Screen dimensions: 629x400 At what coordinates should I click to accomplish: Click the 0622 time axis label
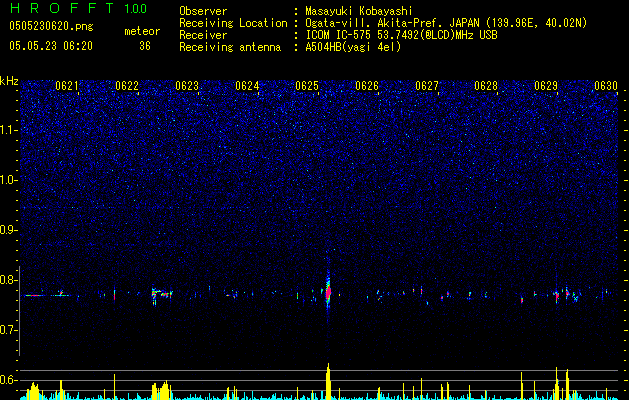[x=127, y=86]
